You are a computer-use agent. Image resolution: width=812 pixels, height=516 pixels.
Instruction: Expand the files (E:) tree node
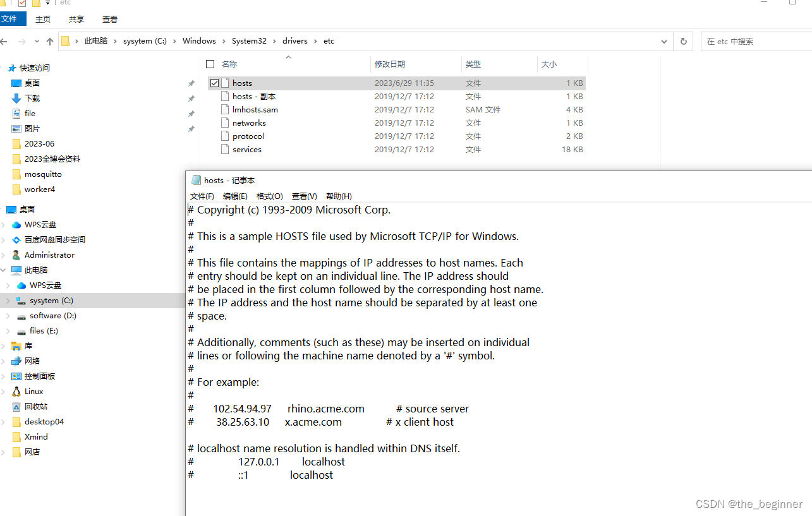click(7, 331)
